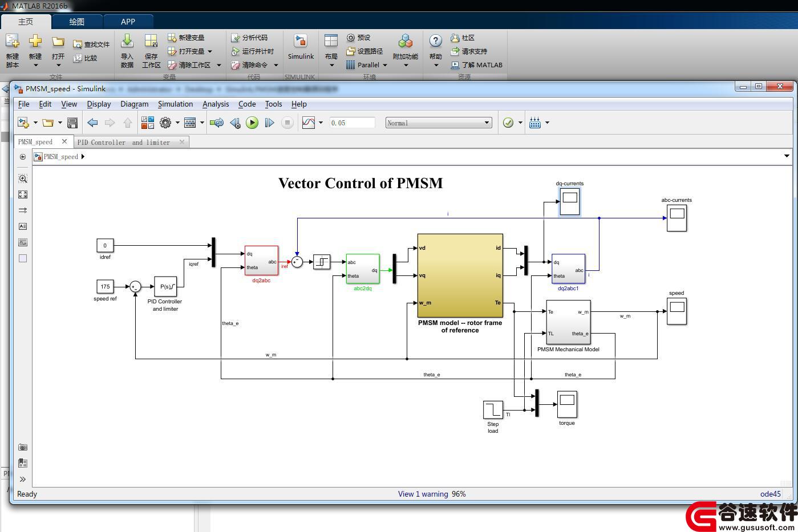Navigate back with the left arrow icon
798x532 pixels.
92,123
